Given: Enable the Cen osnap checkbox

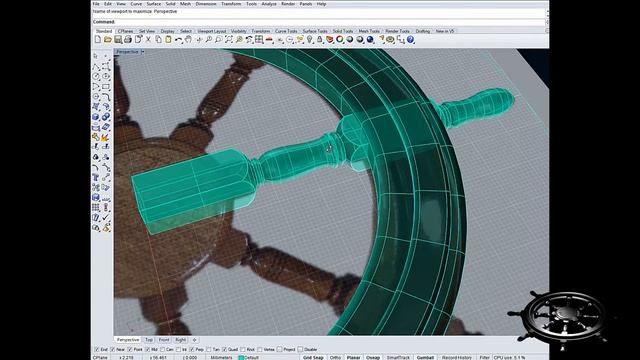Looking at the screenshot, I should pyautogui.click(x=162, y=350).
